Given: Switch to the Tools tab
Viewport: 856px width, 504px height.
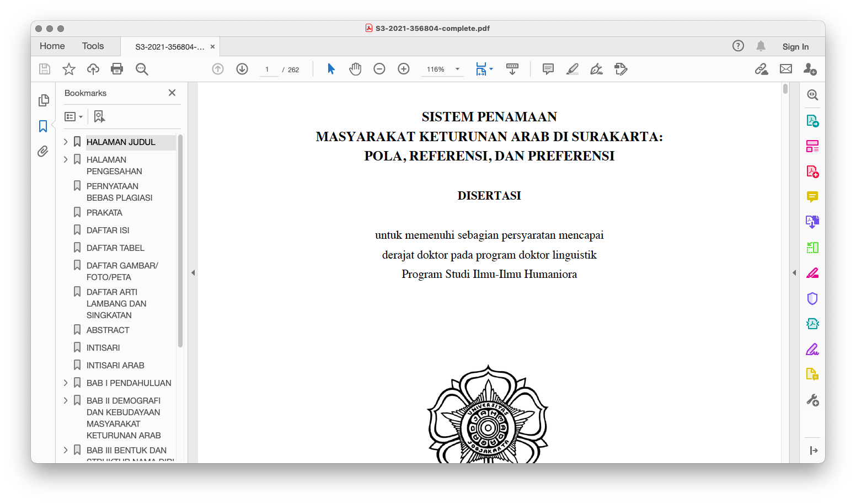Looking at the screenshot, I should (x=93, y=46).
